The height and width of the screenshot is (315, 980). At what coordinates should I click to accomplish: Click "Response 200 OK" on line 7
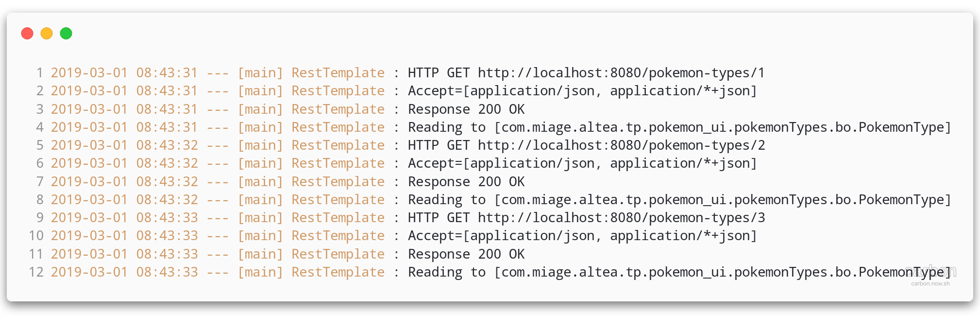click(466, 182)
